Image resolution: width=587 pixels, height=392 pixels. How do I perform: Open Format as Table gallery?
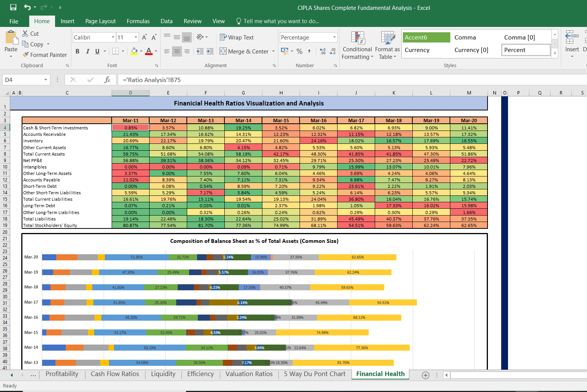(x=387, y=45)
